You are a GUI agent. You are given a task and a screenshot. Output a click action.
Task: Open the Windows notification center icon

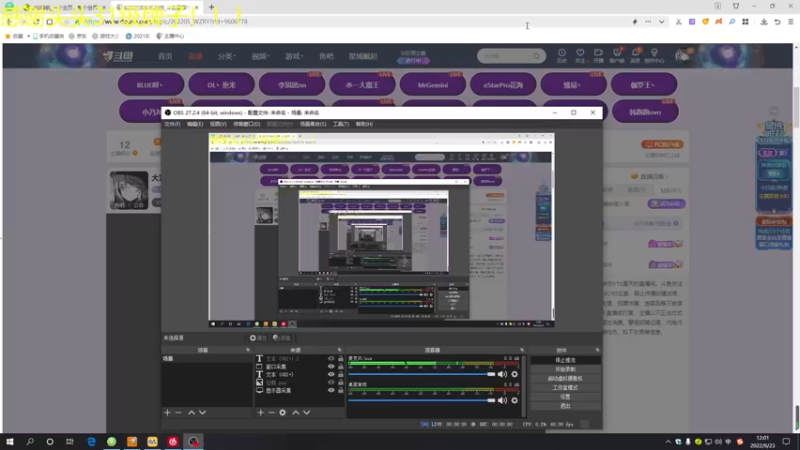click(786, 441)
